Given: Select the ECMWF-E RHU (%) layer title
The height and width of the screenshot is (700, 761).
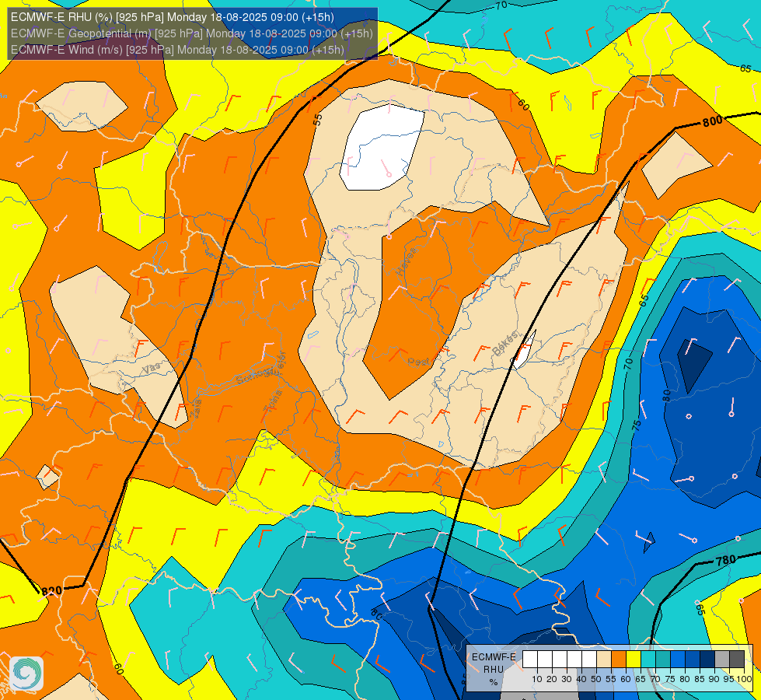Looking at the screenshot, I should coord(173,17).
